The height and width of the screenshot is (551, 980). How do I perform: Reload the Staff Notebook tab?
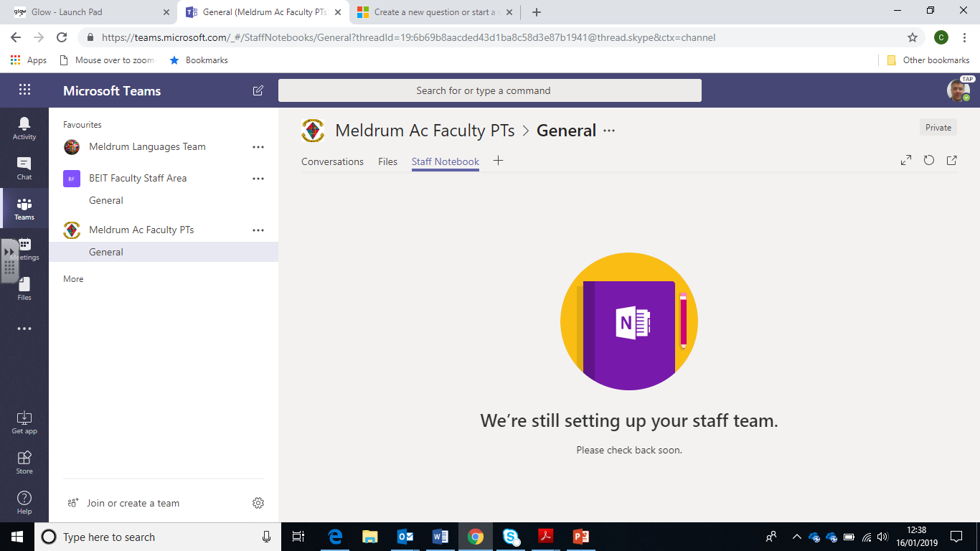coord(929,161)
